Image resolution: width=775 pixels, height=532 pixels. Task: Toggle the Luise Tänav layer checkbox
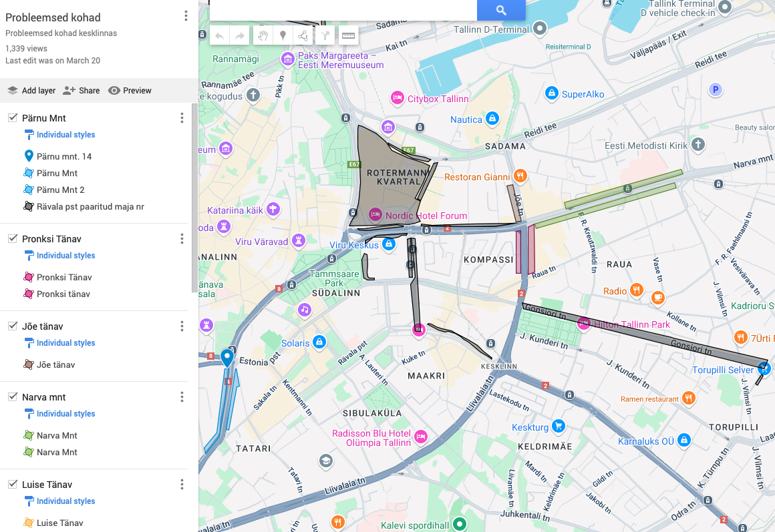point(13,484)
